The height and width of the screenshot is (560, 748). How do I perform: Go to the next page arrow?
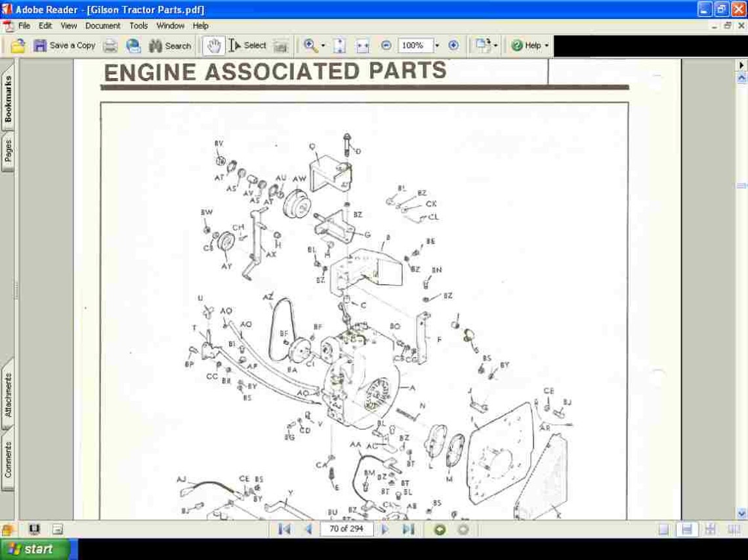[x=385, y=529]
